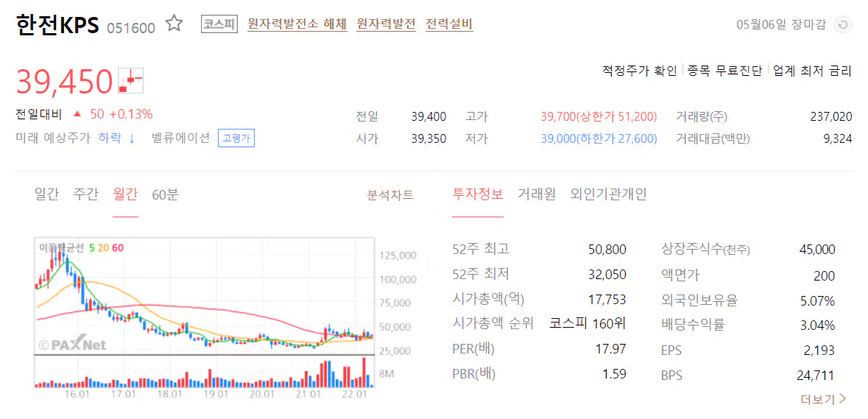
Task: Click the monthly price chart
Action: click(205, 296)
